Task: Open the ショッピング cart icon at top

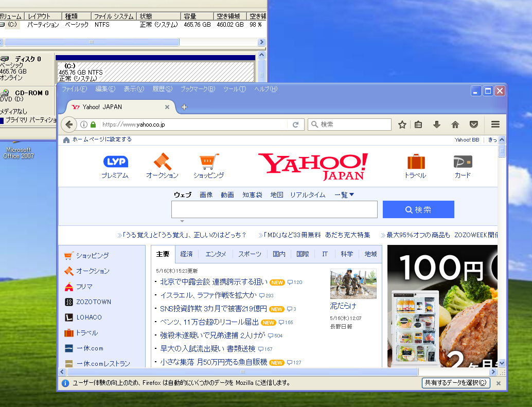Action: (x=209, y=162)
